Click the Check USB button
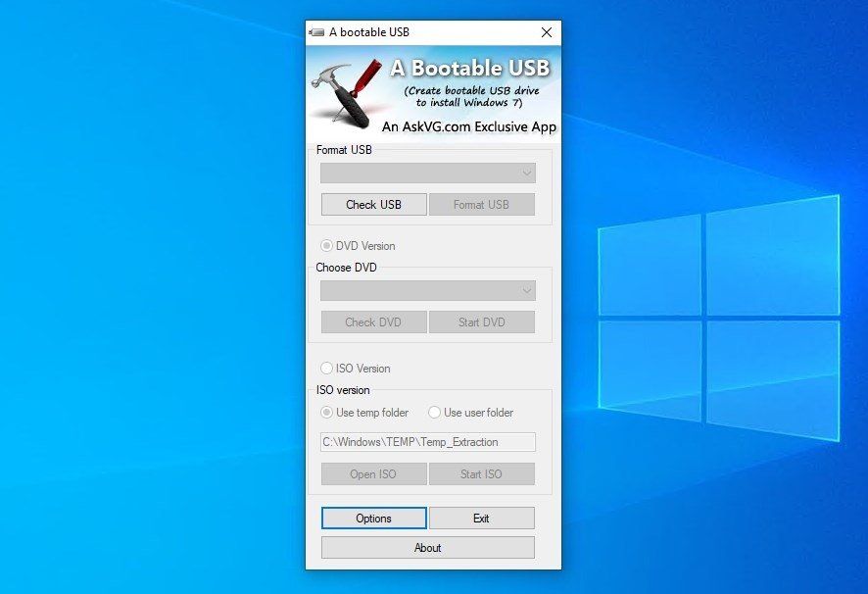The width and height of the screenshot is (868, 594). [373, 205]
